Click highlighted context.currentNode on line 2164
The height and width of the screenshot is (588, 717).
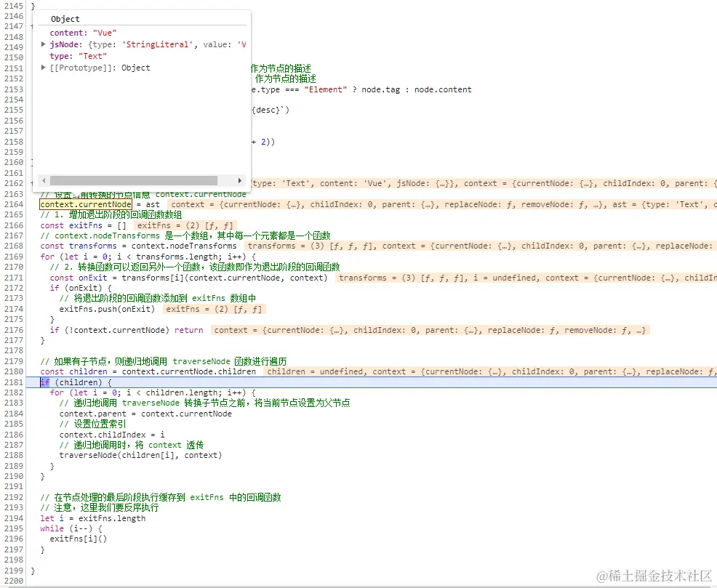(86, 204)
